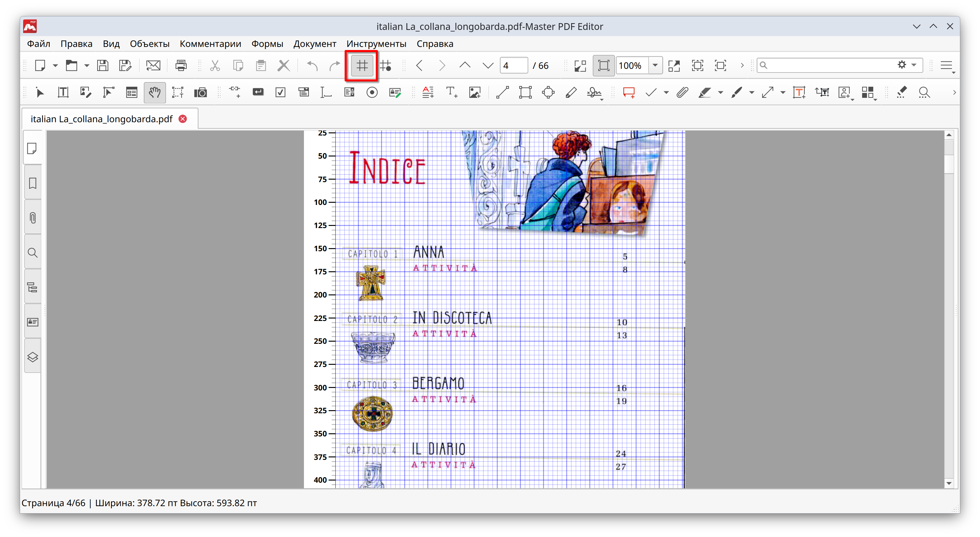980x537 pixels.
Task: Click the scrollbar up arrow
Action: pos(949,135)
